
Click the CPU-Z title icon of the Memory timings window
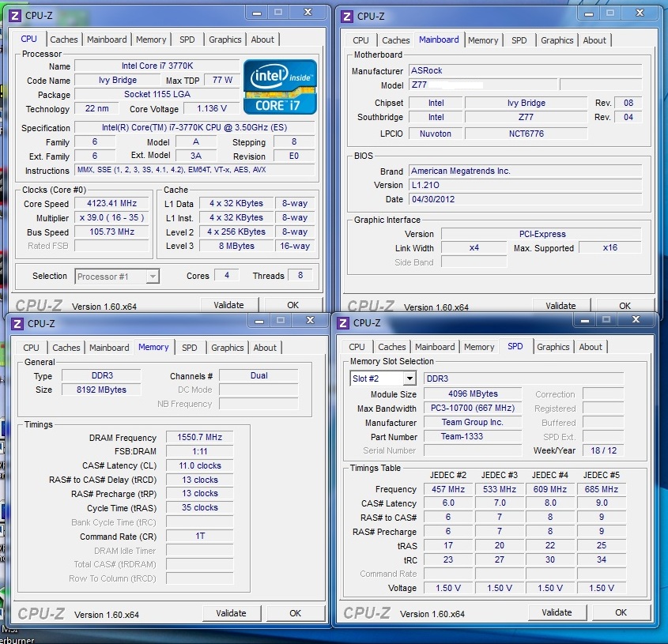coord(17,322)
